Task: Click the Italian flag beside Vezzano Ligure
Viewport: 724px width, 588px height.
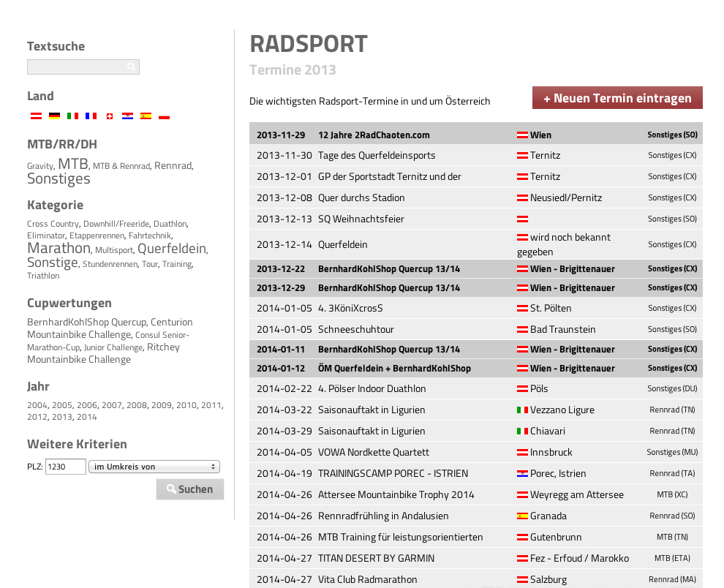Action: tap(522, 410)
